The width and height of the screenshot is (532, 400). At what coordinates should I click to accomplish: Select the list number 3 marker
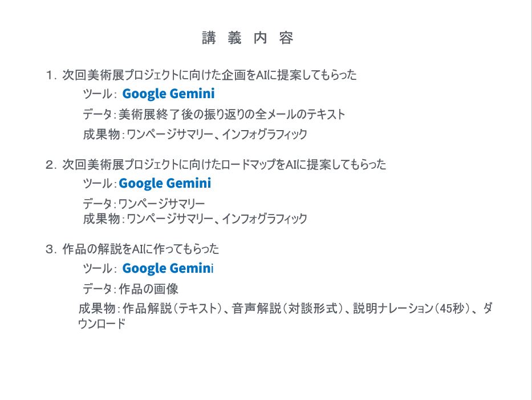[x=51, y=249]
